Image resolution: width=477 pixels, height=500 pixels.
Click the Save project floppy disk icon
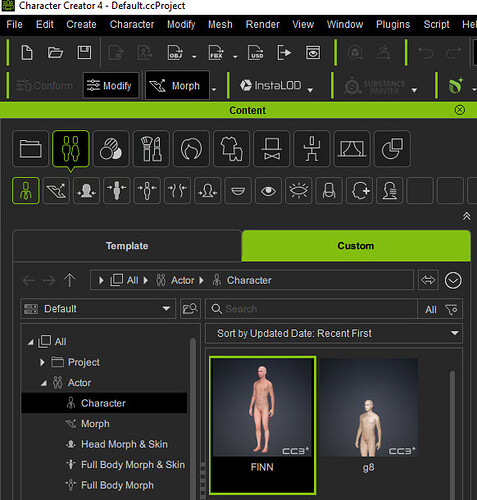tap(84, 53)
